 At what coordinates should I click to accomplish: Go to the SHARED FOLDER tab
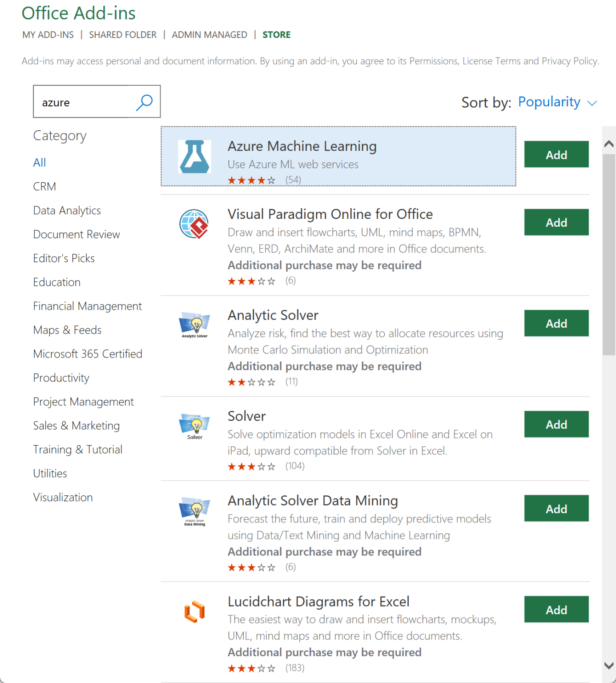pos(123,35)
